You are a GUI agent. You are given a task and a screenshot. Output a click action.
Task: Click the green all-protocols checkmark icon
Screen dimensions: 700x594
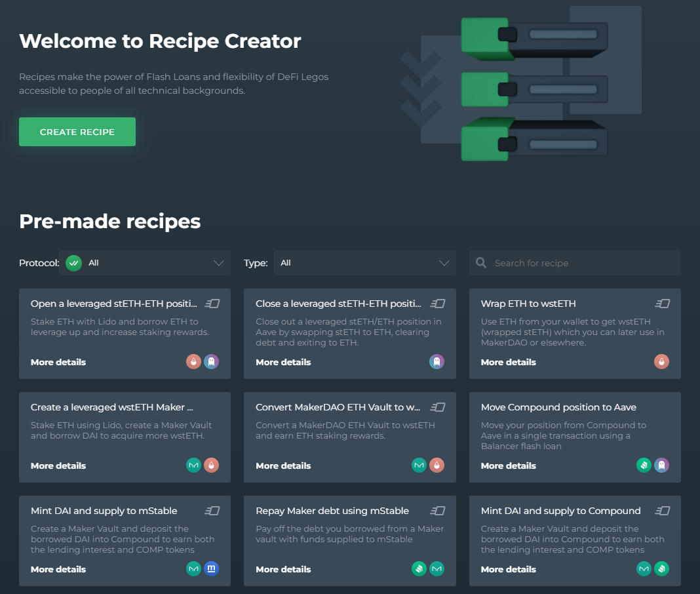pos(73,263)
